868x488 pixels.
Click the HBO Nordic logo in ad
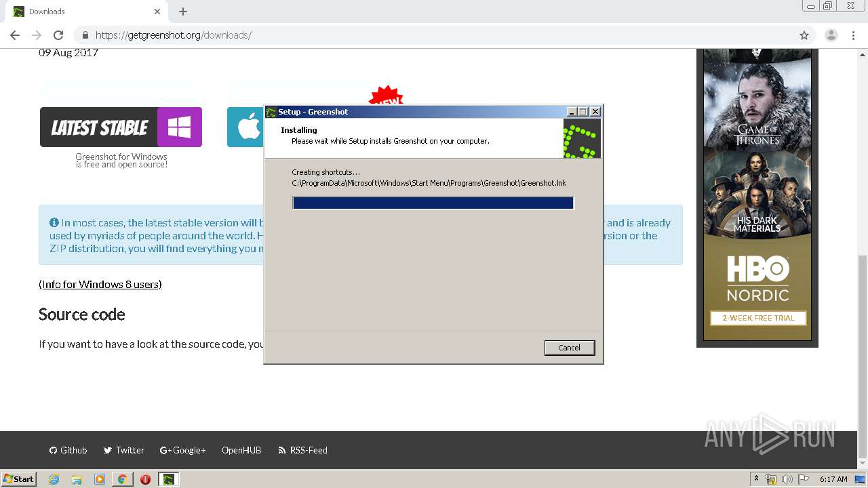coord(758,278)
